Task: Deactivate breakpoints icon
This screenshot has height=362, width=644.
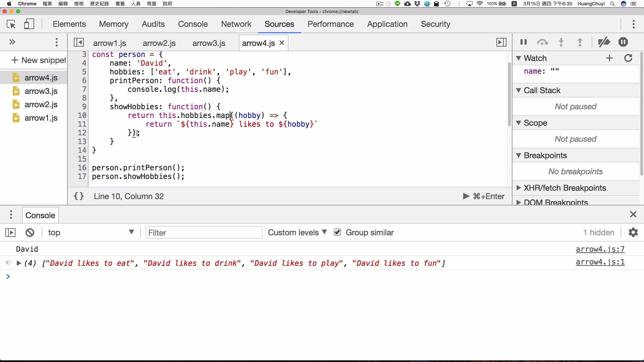Action: pyautogui.click(x=604, y=42)
